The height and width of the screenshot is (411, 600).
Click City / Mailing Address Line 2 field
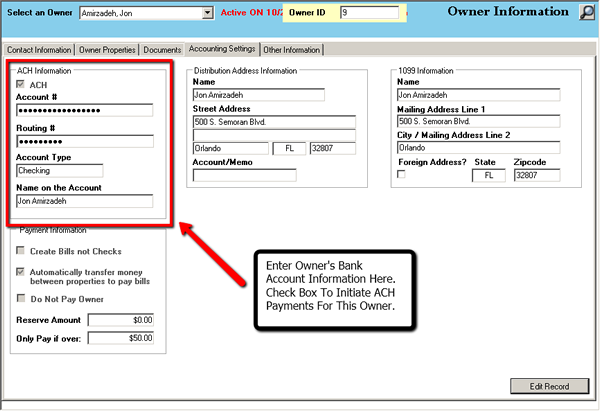(479, 148)
